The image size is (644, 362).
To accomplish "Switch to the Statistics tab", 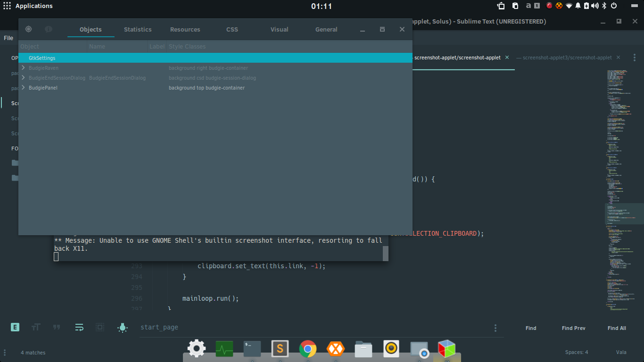I will click(x=138, y=29).
